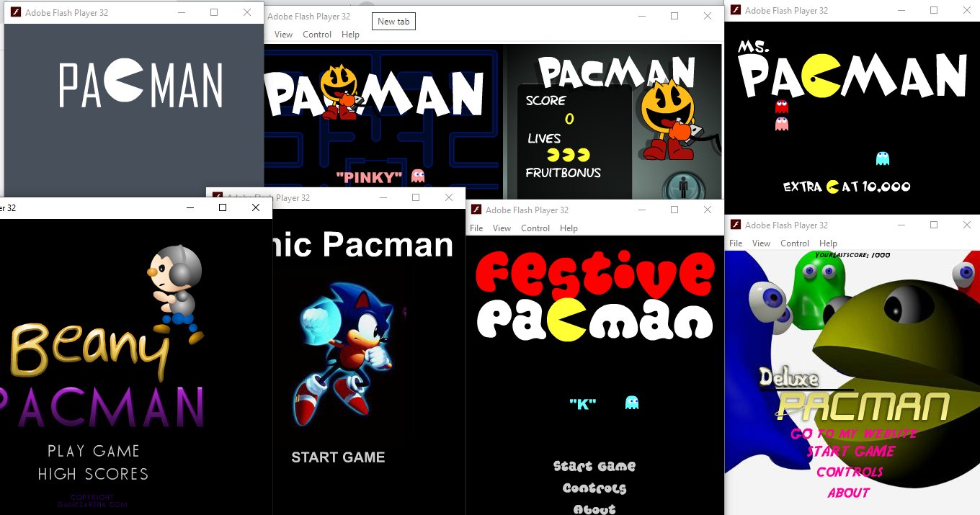Click Start Game in Festive Pacman
This screenshot has height=515, width=980.
[x=594, y=466]
